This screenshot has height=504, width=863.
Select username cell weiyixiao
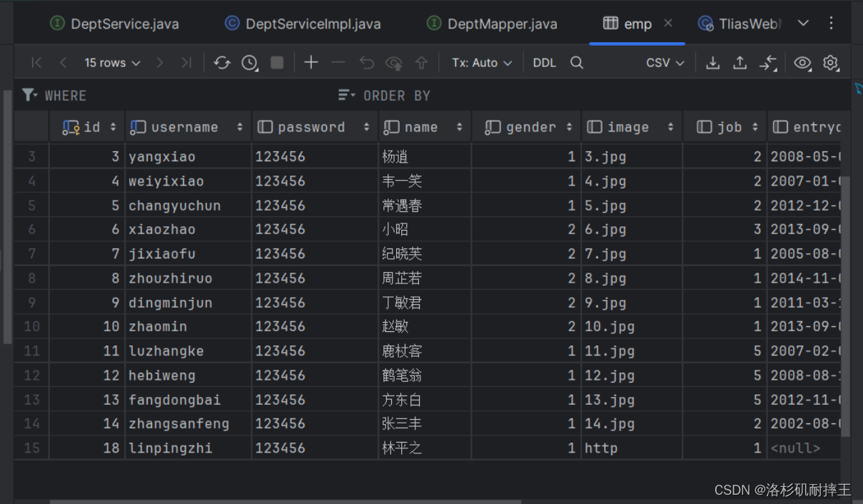pyautogui.click(x=188, y=181)
